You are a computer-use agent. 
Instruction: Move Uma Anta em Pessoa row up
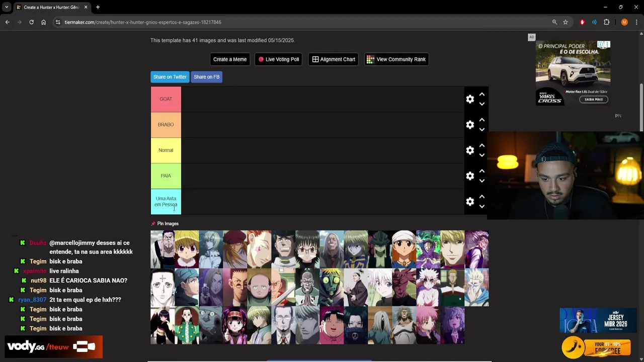(481, 197)
